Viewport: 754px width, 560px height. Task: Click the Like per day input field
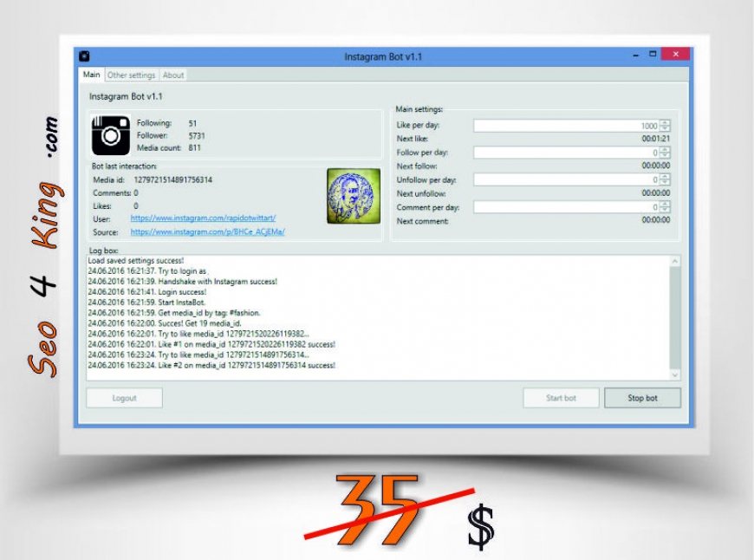coord(567,126)
